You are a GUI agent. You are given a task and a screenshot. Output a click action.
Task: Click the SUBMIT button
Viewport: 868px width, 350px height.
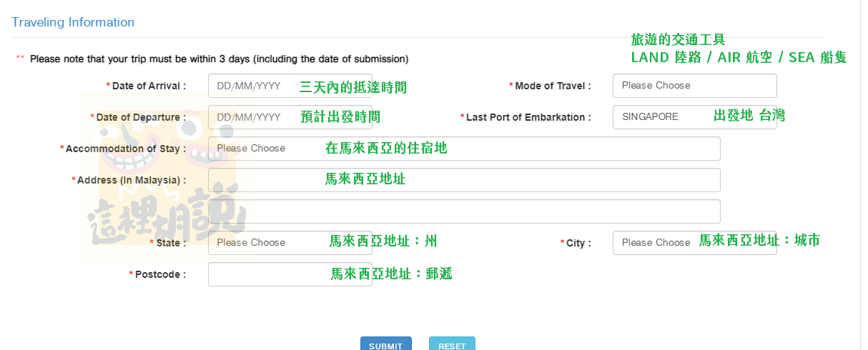(x=386, y=345)
